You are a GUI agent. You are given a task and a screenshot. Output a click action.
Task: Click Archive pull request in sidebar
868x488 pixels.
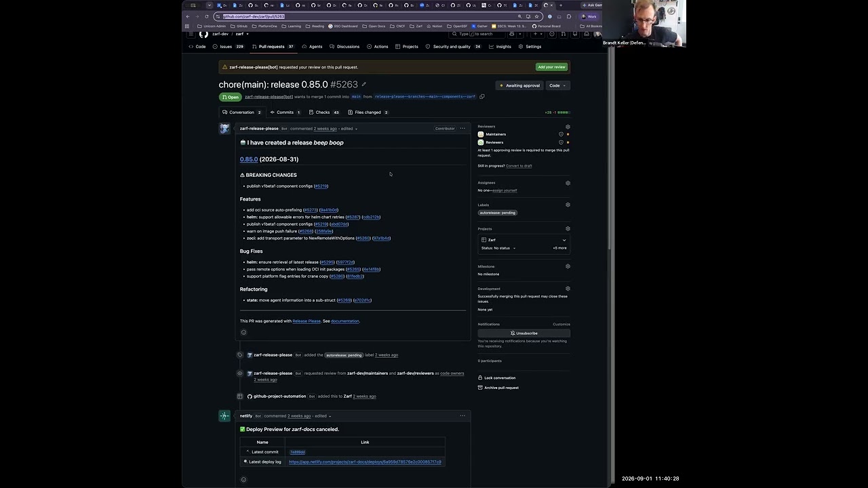[x=498, y=388]
